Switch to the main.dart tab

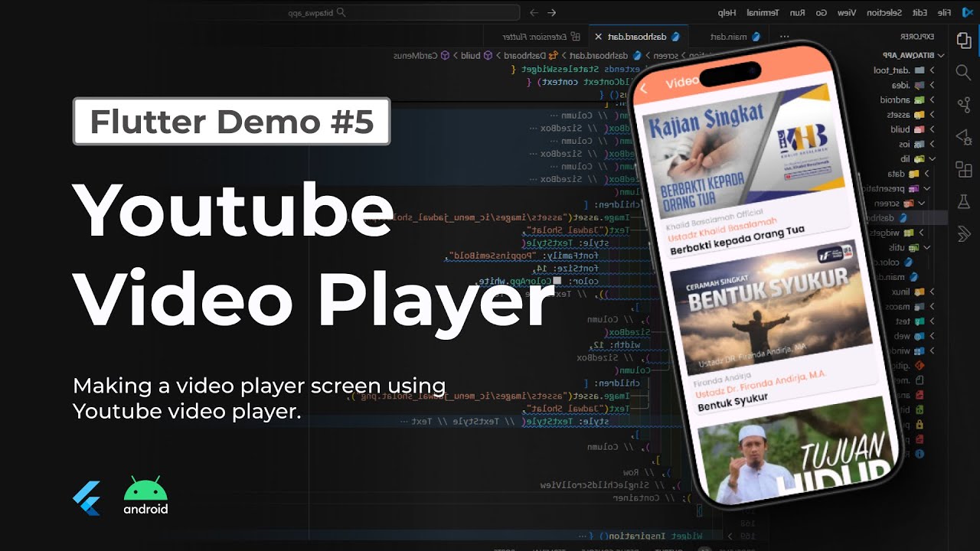733,37
